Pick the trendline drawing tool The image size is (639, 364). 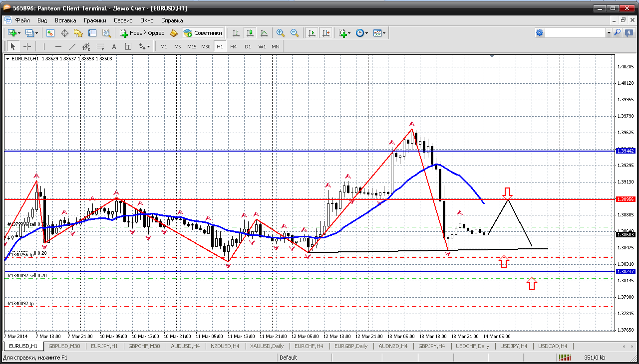[x=72, y=46]
